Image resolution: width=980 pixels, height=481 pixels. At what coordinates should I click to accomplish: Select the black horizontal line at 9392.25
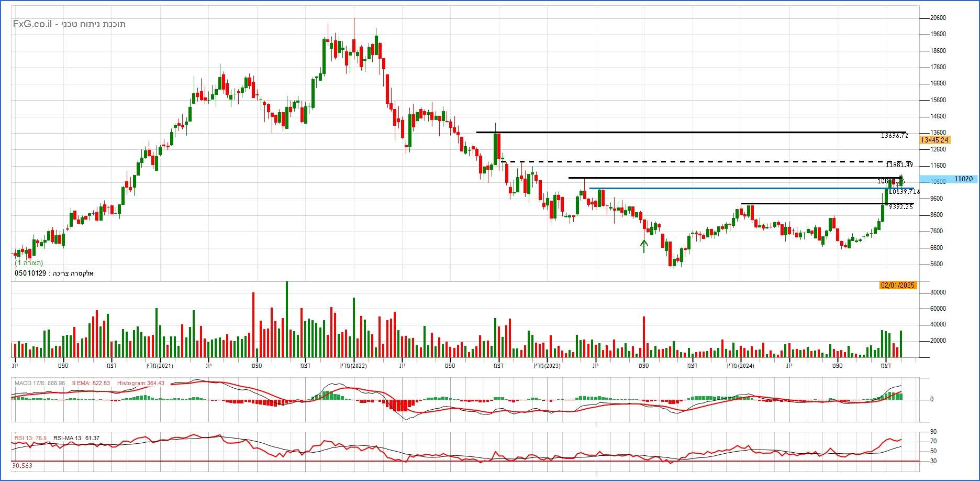tap(827, 203)
